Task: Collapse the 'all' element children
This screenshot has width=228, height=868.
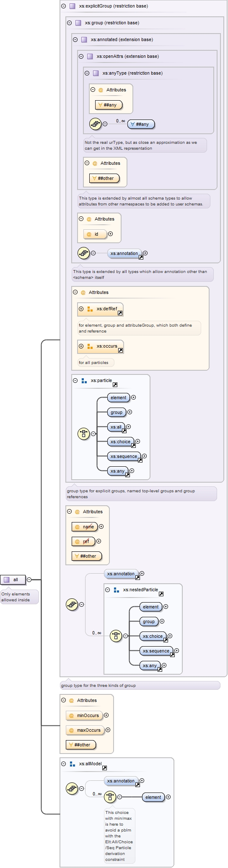Action: tap(29, 580)
